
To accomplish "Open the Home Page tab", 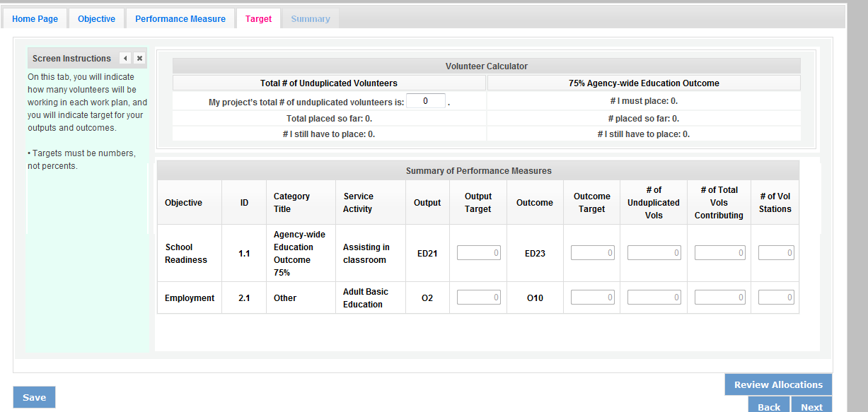I will [x=35, y=19].
